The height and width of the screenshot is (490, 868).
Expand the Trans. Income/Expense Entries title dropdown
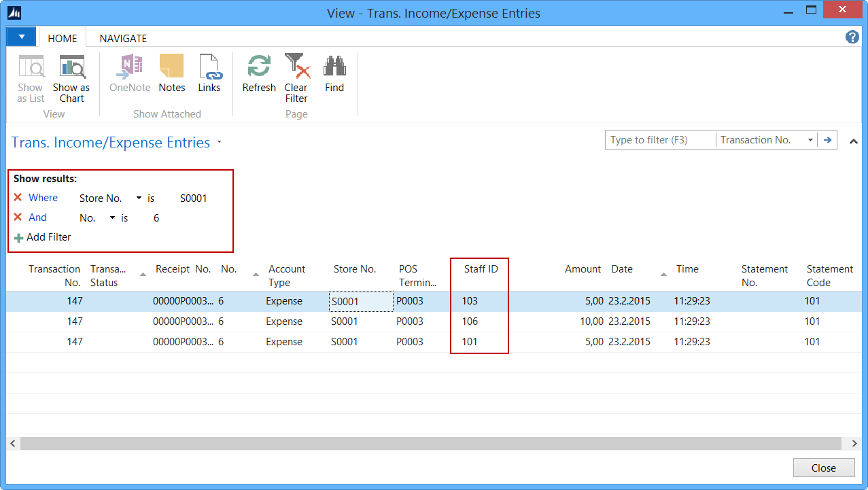219,143
